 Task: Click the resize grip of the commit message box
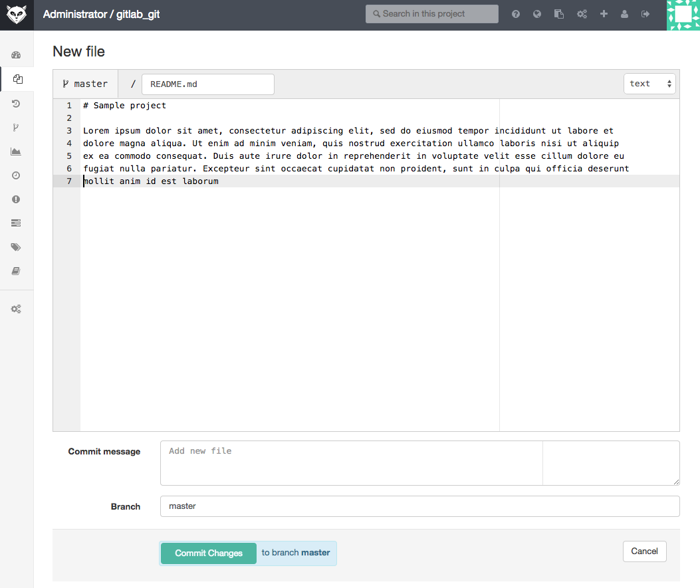[676, 482]
